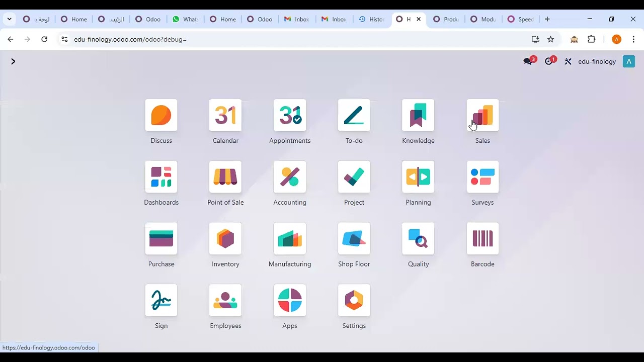Open a new browser tab
644x362 pixels.
[547, 19]
